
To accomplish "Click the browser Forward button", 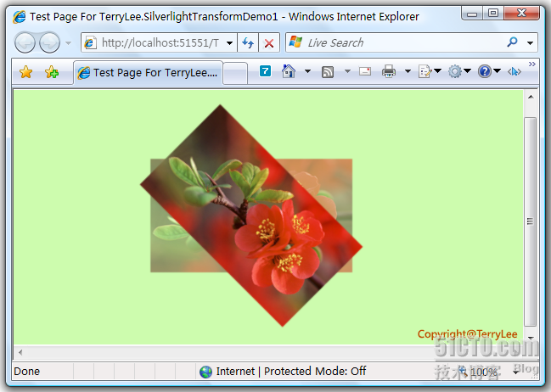I will pyautogui.click(x=49, y=42).
